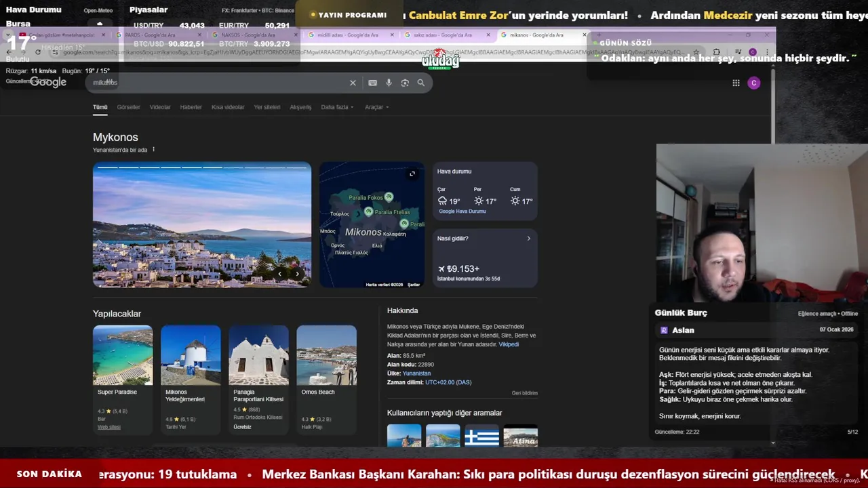
Task: Click the browser address bar URL
Action: 373,52
